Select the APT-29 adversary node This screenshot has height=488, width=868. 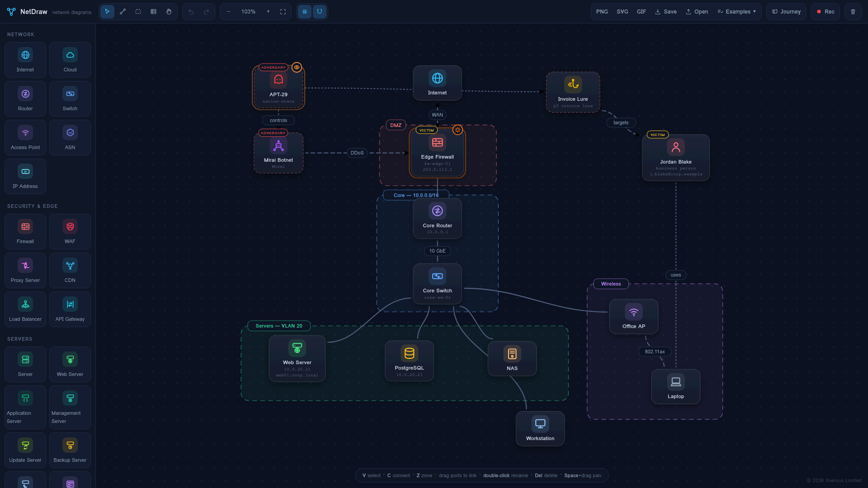278,88
